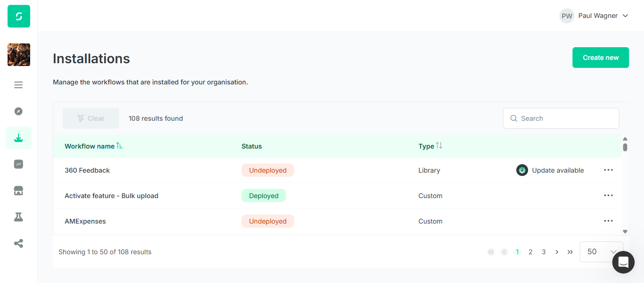The height and width of the screenshot is (283, 644).
Task: Select page 1 in pagination
Action: click(517, 252)
